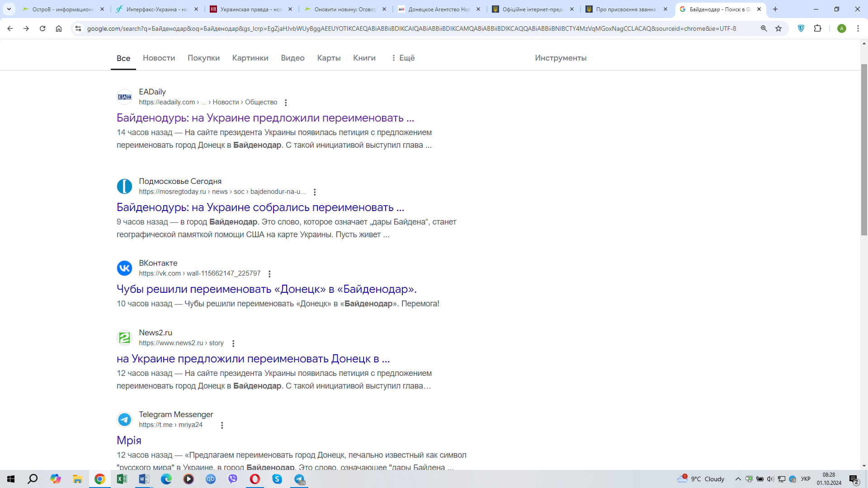
Task: Open the Chrome profile avatar
Action: click(842, 28)
